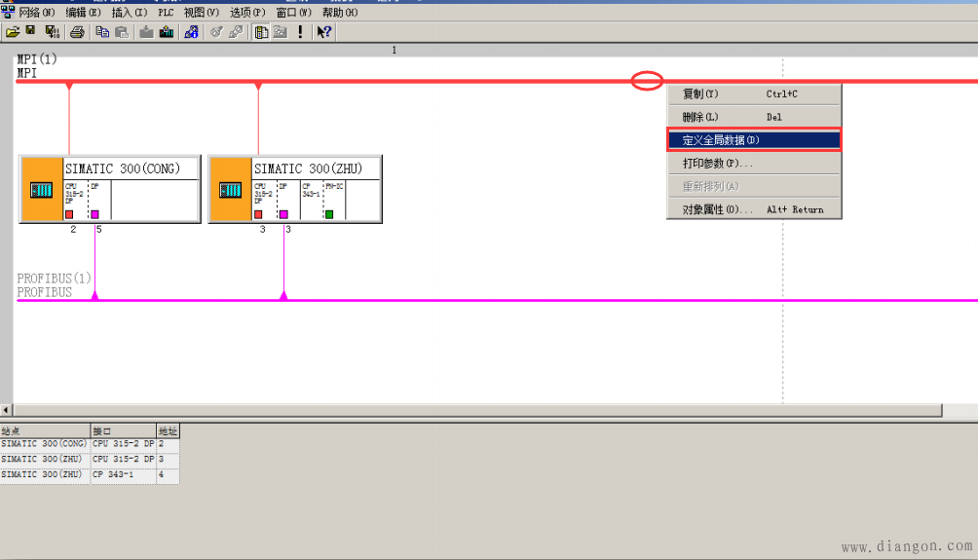
Task: Click the Paste toolbar icon
Action: [x=122, y=32]
